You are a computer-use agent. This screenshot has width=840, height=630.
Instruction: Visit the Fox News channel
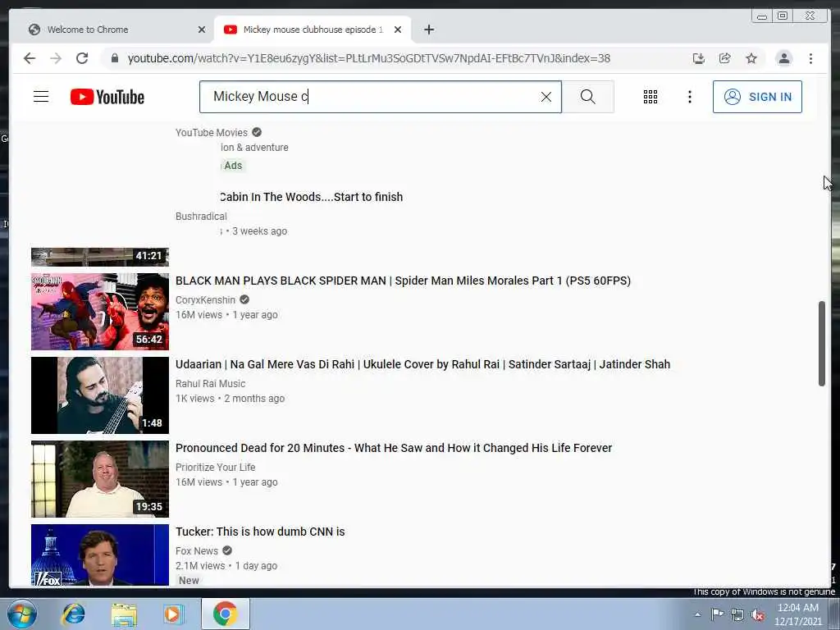point(197,550)
